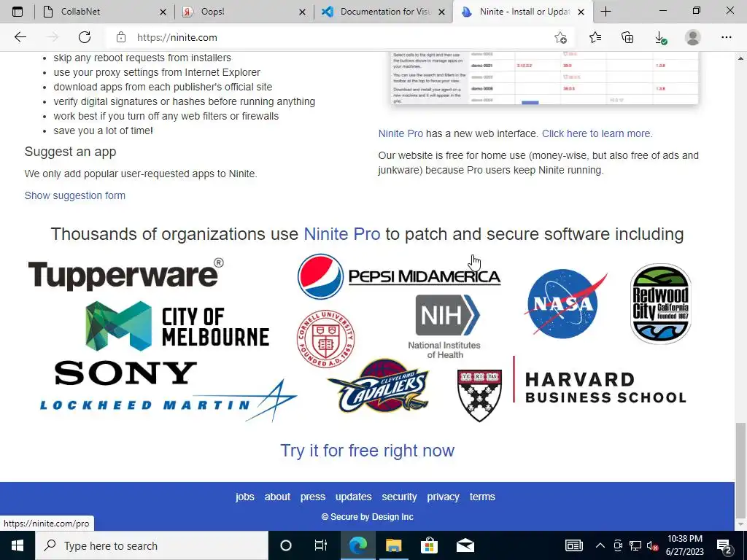Screen dimensions: 747x560
Task: Go back to the previous page
Action: (x=20, y=37)
